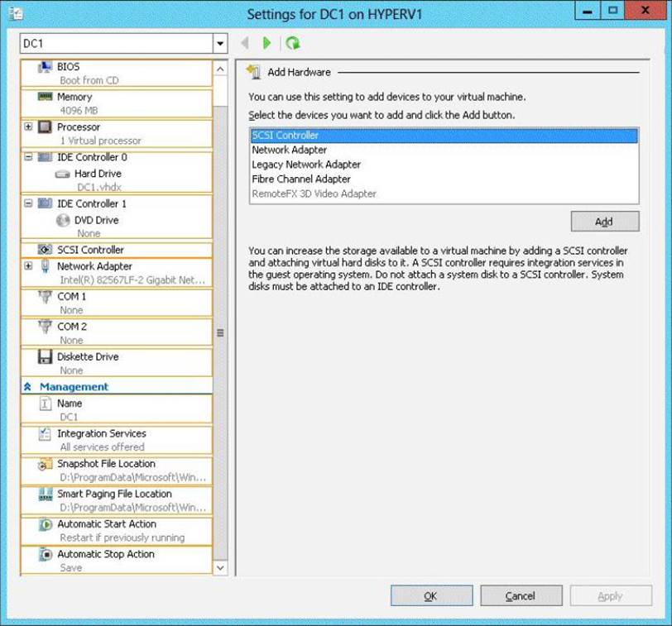Select the Memory chip icon

[46, 97]
